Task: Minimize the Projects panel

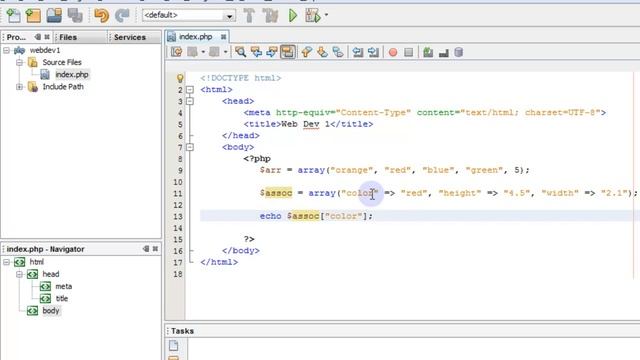Action: [38, 37]
